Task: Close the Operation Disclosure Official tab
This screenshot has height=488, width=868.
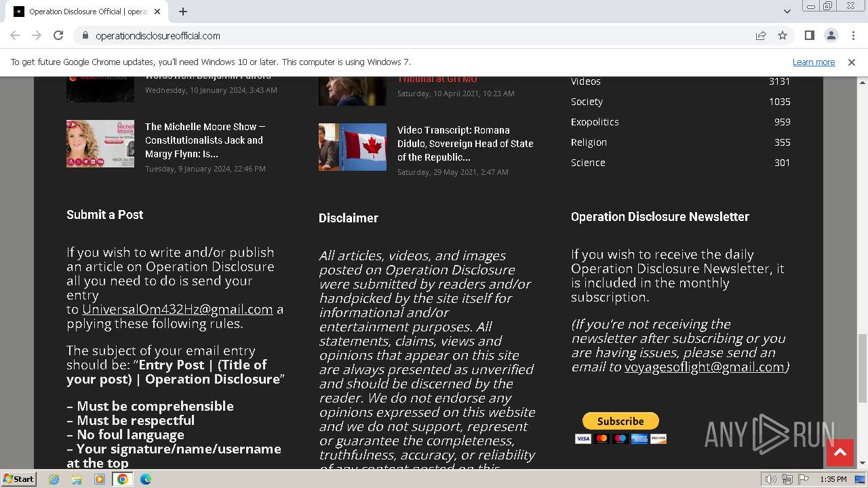Action: click(157, 12)
